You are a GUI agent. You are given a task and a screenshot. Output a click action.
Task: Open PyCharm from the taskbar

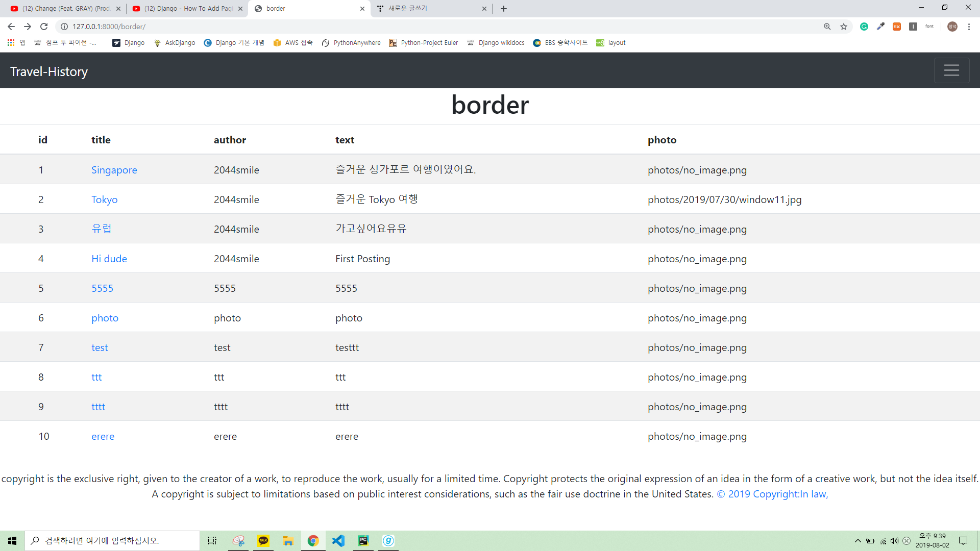click(363, 540)
